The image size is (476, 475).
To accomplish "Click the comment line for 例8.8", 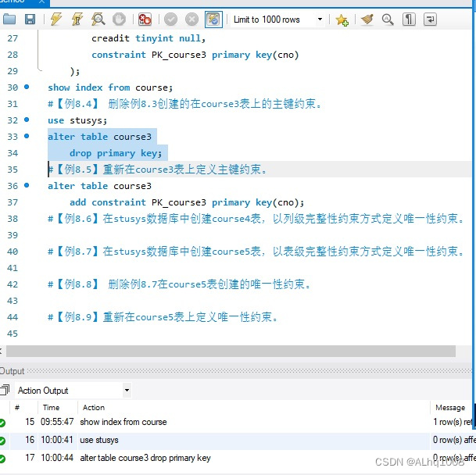I will point(179,284).
